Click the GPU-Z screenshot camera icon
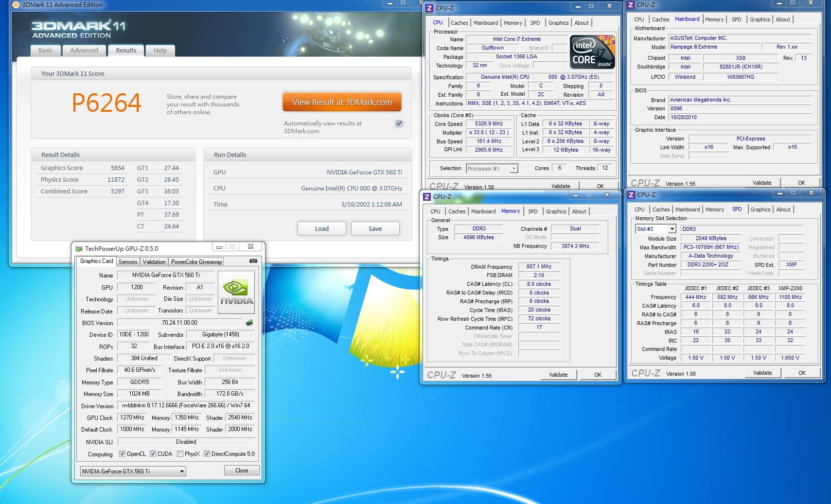Image resolution: width=831 pixels, height=504 pixels. coord(253,261)
